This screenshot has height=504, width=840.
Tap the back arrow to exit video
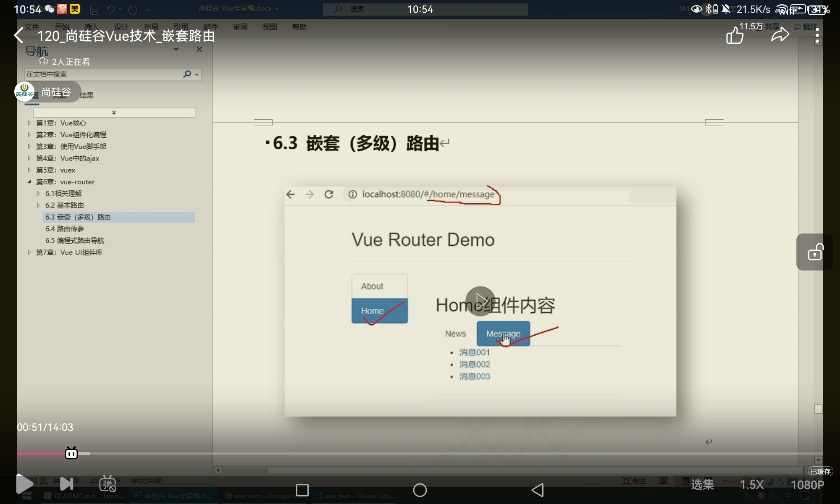[19, 36]
